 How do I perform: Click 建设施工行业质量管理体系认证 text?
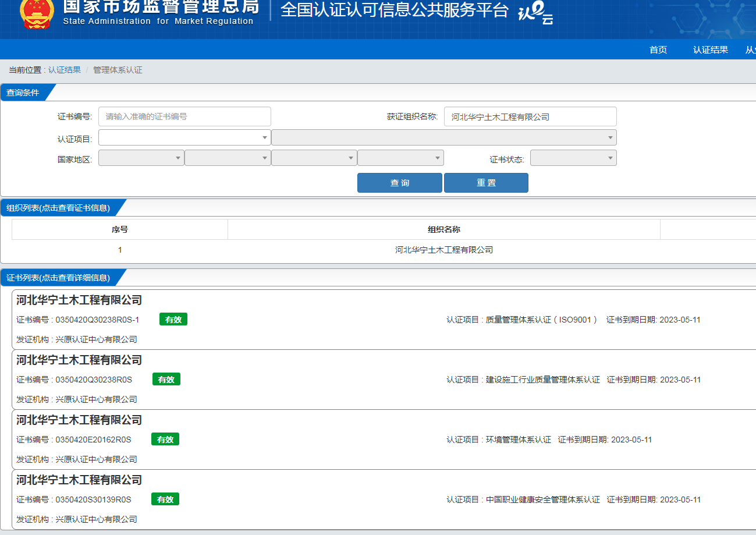(543, 380)
